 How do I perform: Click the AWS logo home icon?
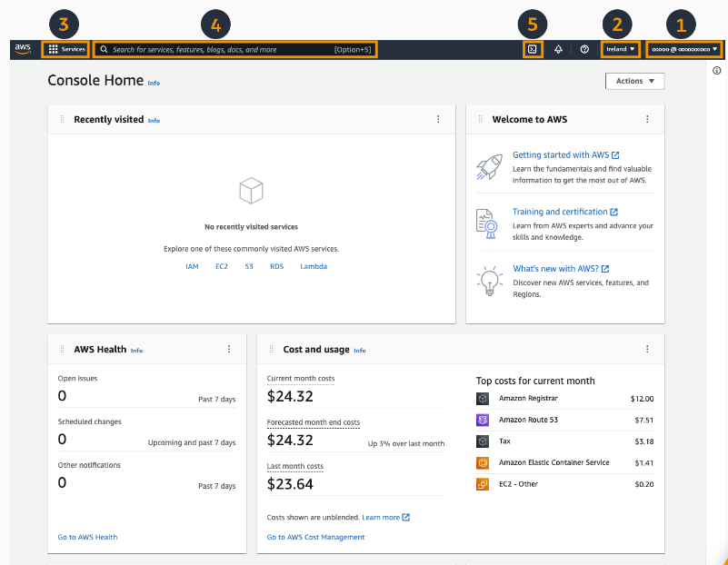pos(23,49)
